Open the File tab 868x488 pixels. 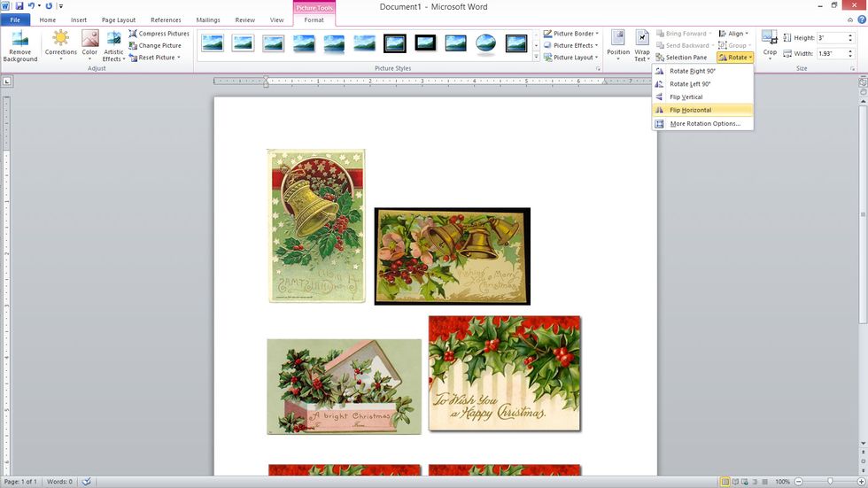pos(15,19)
